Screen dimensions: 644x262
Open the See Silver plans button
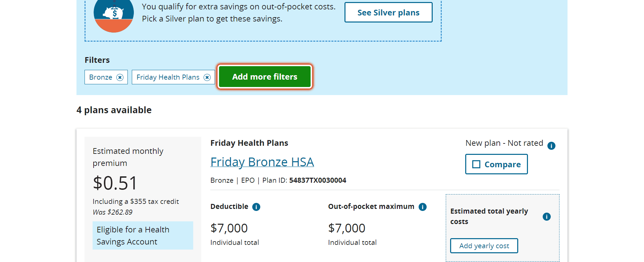coord(388,12)
